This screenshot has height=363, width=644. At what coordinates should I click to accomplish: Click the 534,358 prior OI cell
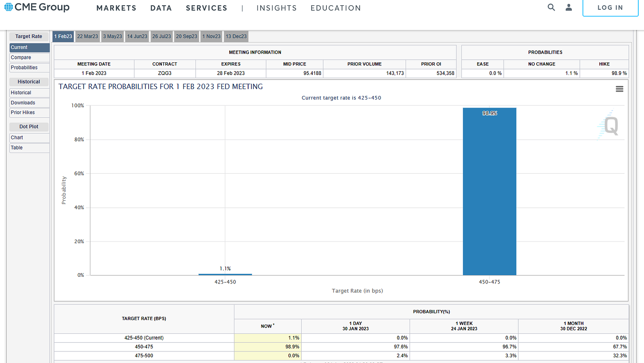pos(431,73)
